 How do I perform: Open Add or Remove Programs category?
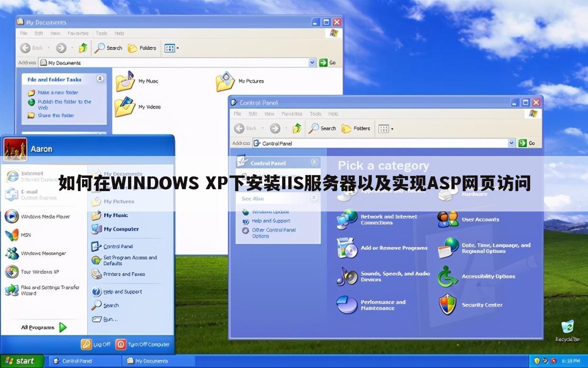tap(382, 248)
